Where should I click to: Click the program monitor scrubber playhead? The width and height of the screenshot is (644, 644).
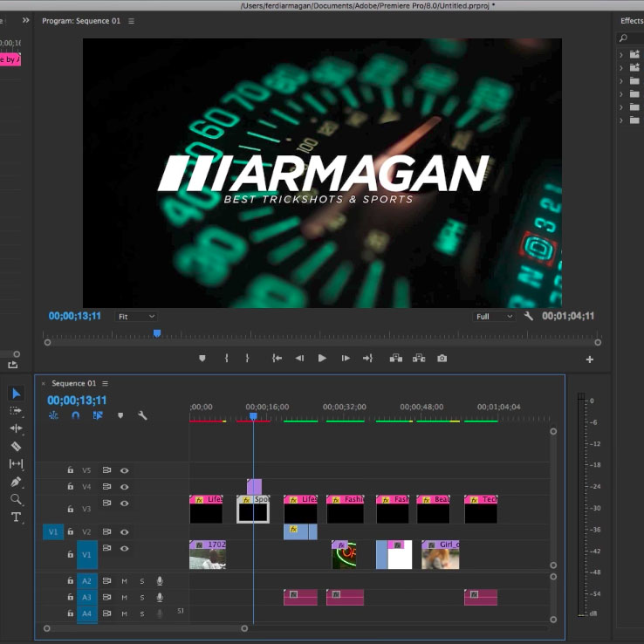(157, 333)
